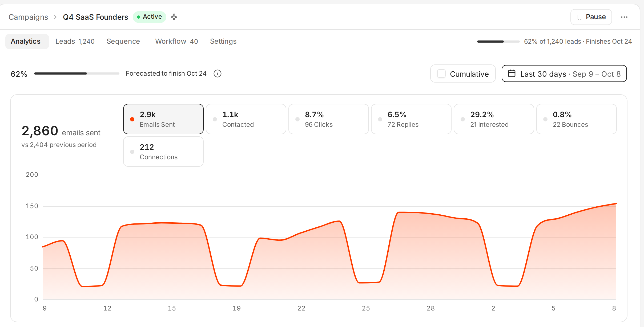Click '62% of 1,240 leads' summary text
Image resolution: width=644 pixels, height=327 pixels.
tap(552, 42)
